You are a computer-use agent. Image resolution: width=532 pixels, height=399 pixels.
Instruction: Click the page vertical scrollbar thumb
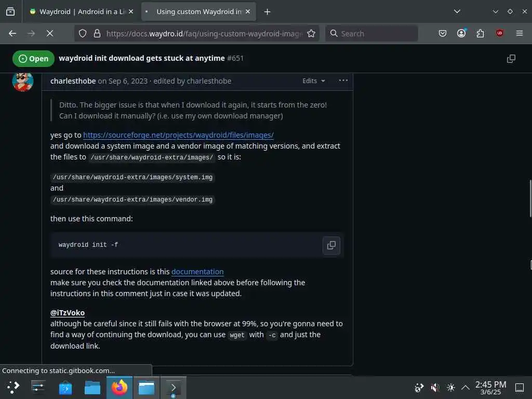tap(530, 199)
